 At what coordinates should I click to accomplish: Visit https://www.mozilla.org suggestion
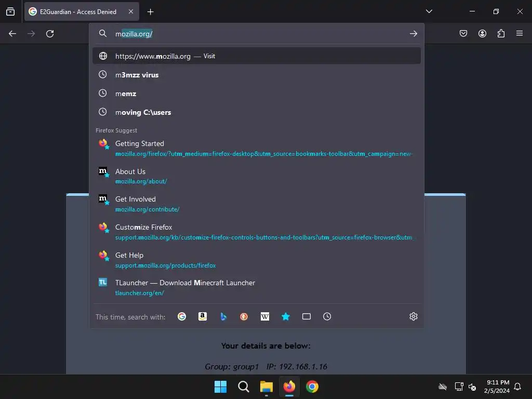(x=257, y=56)
